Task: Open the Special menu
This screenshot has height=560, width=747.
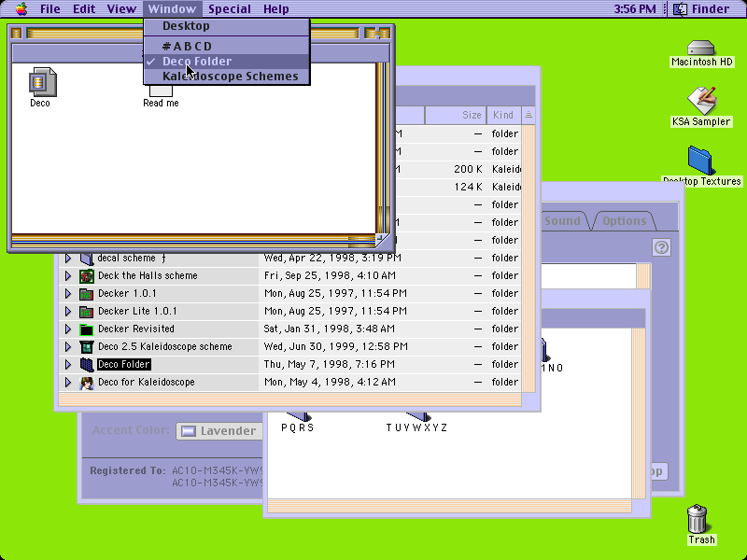Action: pos(230,8)
